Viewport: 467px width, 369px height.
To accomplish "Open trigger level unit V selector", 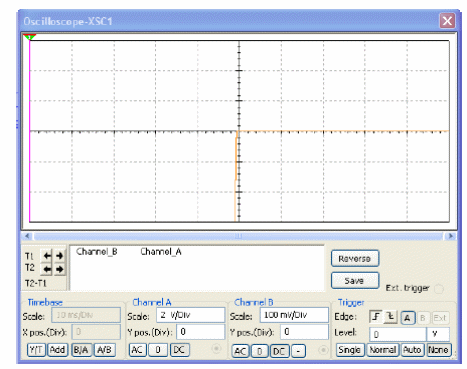I will click(x=438, y=334).
